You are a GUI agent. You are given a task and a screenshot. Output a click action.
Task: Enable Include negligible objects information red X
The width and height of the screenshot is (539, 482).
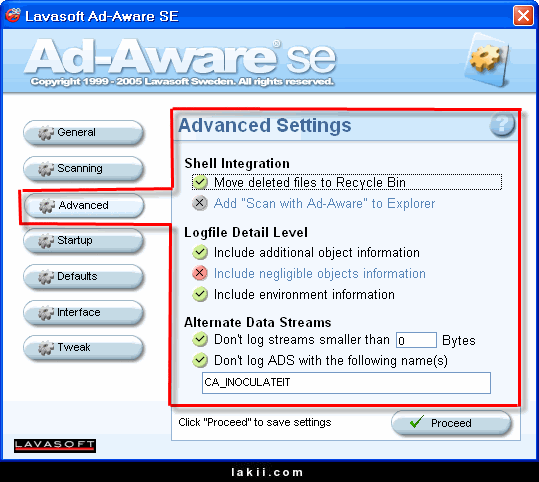tap(200, 273)
